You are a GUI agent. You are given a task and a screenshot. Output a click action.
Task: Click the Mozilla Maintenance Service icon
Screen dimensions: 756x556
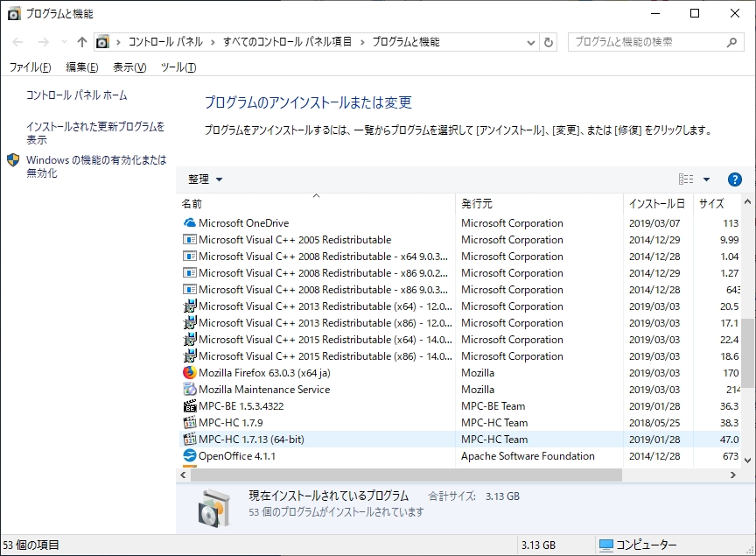coord(190,390)
